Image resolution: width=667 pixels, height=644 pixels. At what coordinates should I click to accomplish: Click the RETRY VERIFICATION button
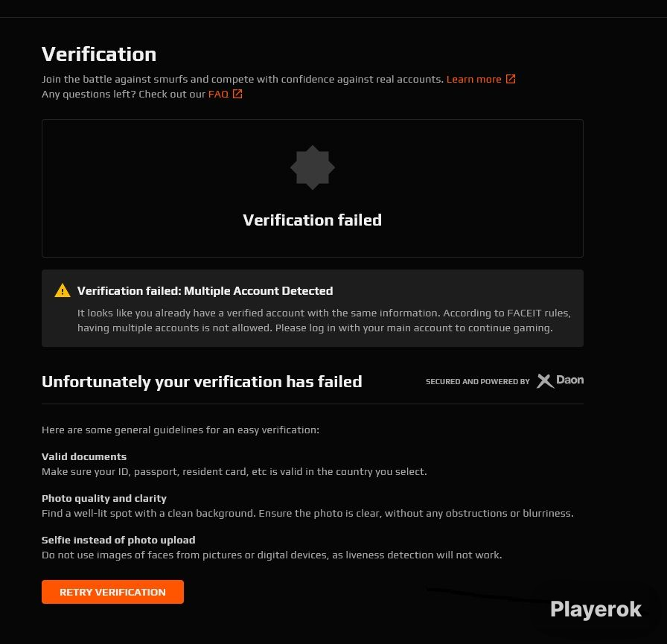pyautogui.click(x=112, y=592)
